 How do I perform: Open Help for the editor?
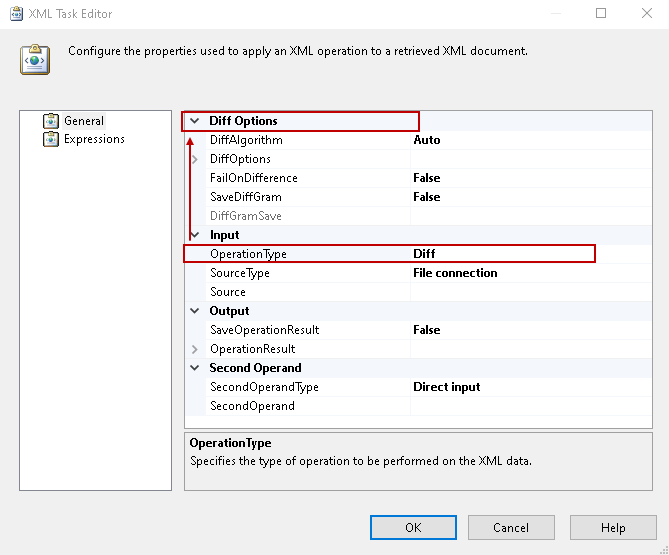pos(613,528)
